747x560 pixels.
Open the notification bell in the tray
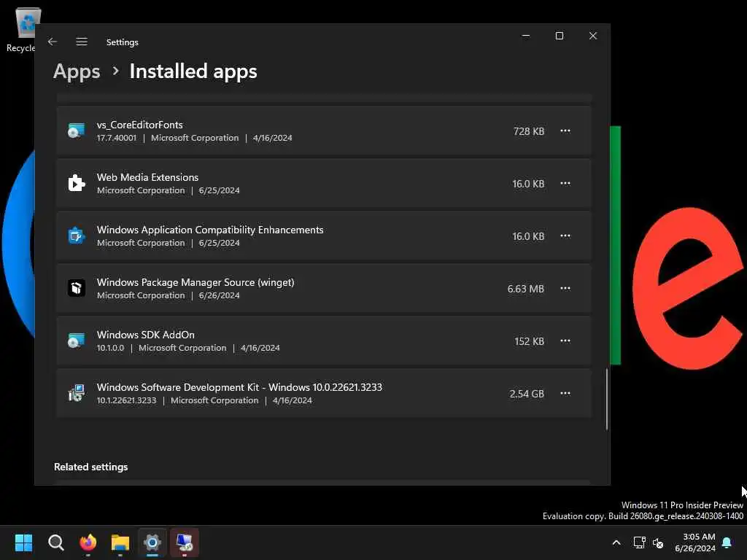727,542
